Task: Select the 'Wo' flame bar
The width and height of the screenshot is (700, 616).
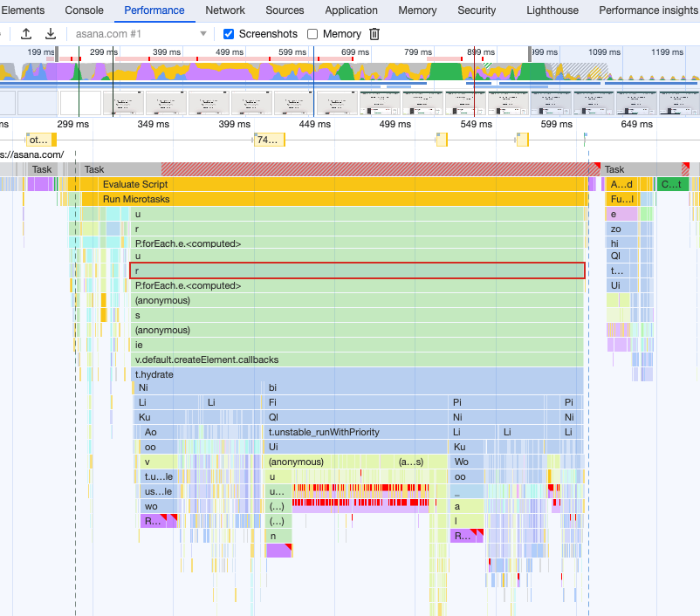Action: [467, 462]
